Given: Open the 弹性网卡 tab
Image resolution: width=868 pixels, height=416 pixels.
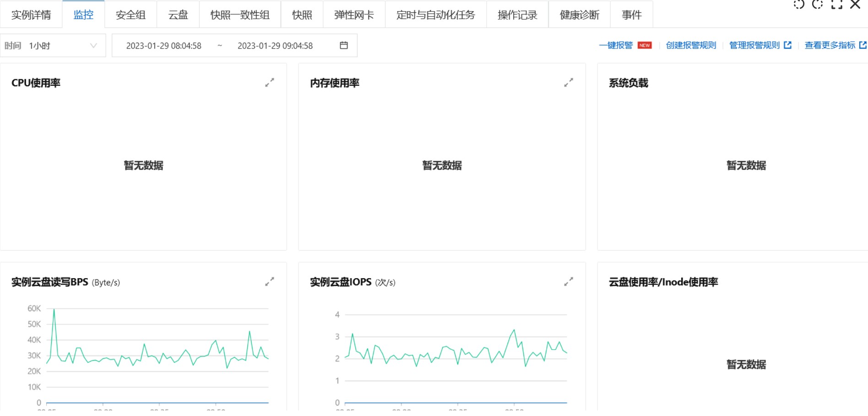Looking at the screenshot, I should pos(354,15).
